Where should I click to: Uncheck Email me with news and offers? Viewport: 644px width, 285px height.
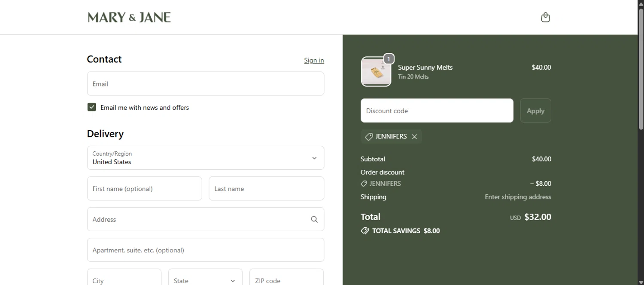(91, 107)
